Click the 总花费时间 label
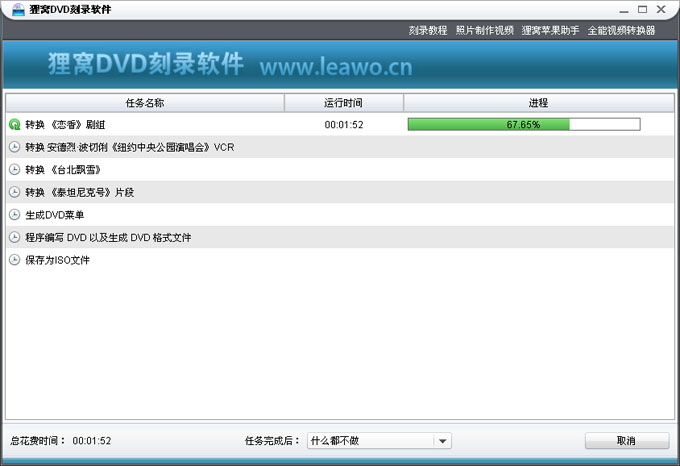This screenshot has height=466, width=680. point(38,441)
